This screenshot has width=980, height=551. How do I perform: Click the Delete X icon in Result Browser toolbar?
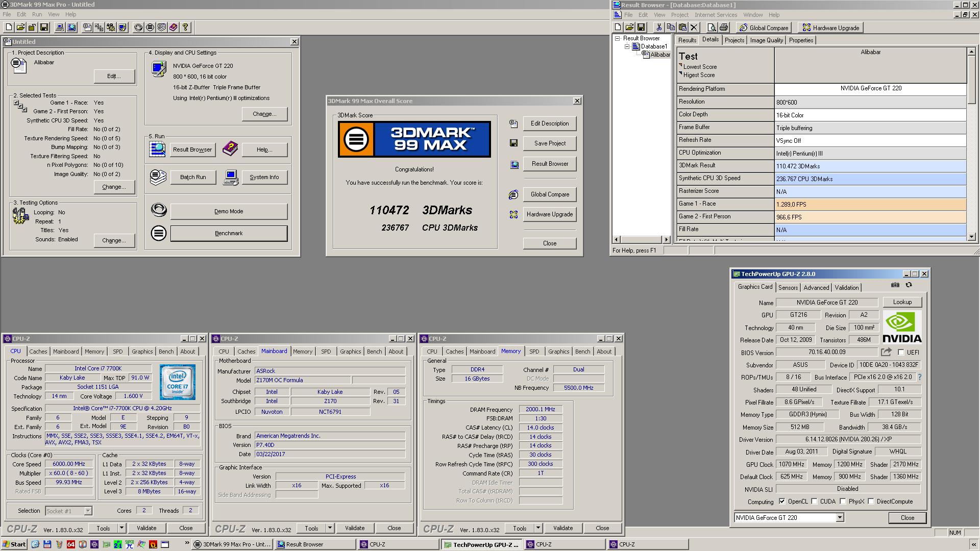pyautogui.click(x=694, y=28)
